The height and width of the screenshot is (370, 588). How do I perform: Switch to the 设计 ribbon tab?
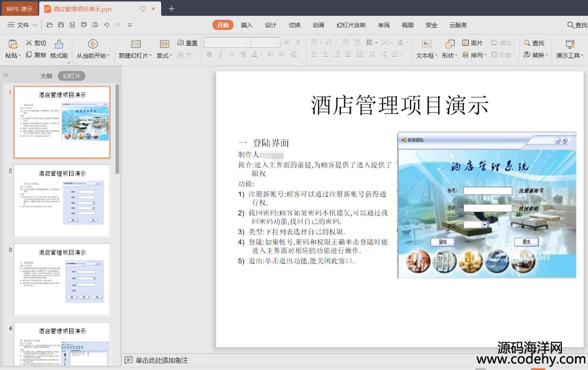[x=271, y=25]
